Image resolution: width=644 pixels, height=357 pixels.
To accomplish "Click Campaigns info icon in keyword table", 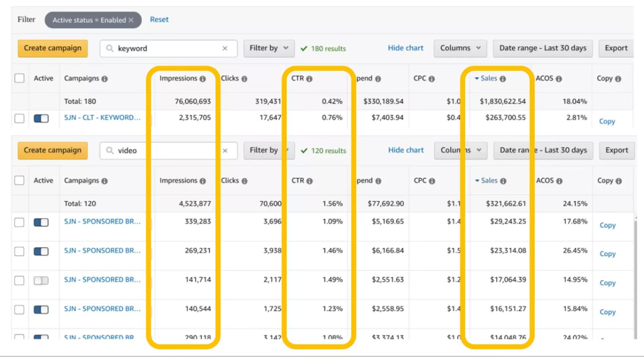I will pyautogui.click(x=104, y=79).
